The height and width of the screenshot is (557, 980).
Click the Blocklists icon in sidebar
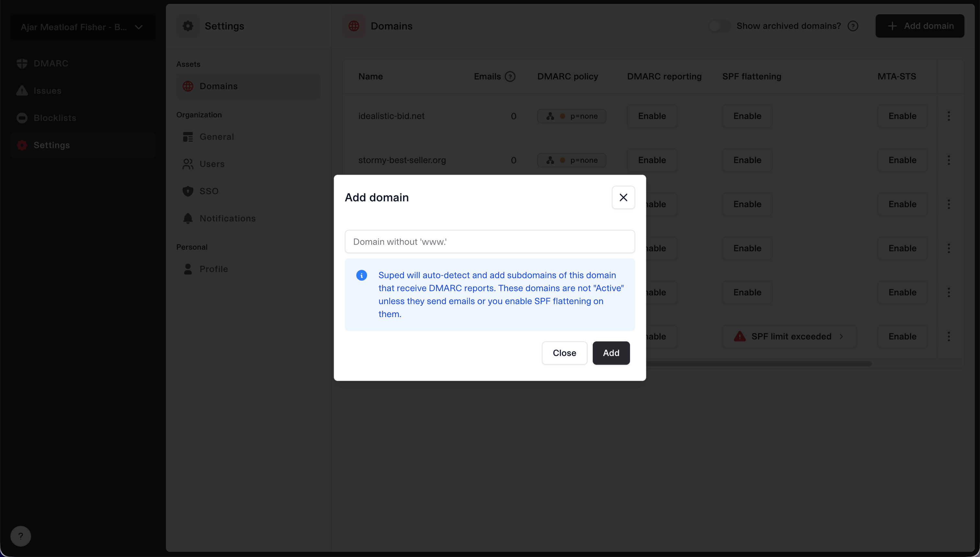[x=22, y=118]
